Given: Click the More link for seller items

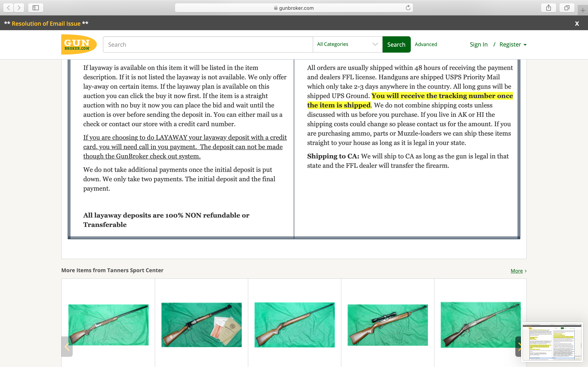Looking at the screenshot, I should 517,271.
